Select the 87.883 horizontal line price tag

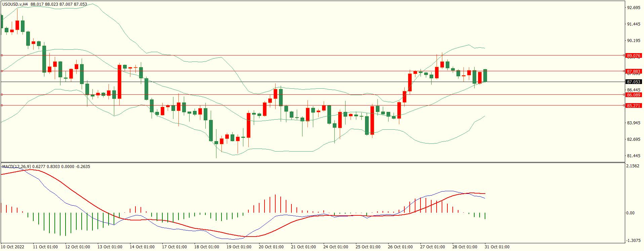[x=634, y=71]
